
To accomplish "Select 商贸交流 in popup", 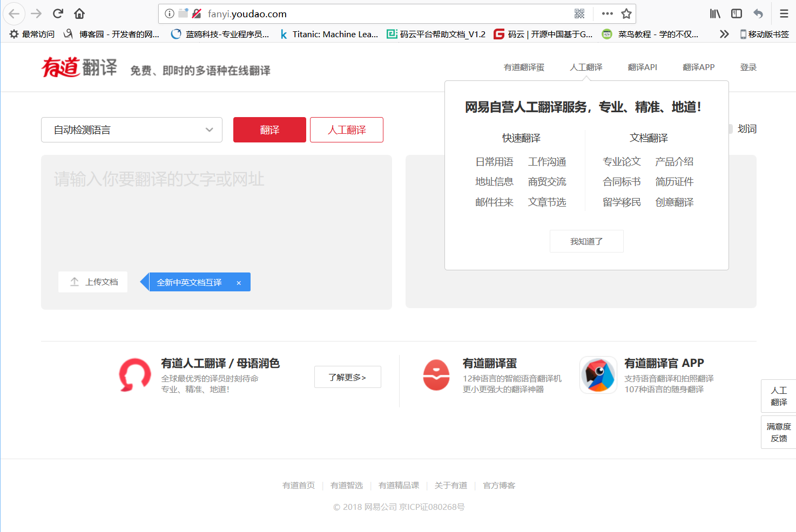I will (x=547, y=182).
